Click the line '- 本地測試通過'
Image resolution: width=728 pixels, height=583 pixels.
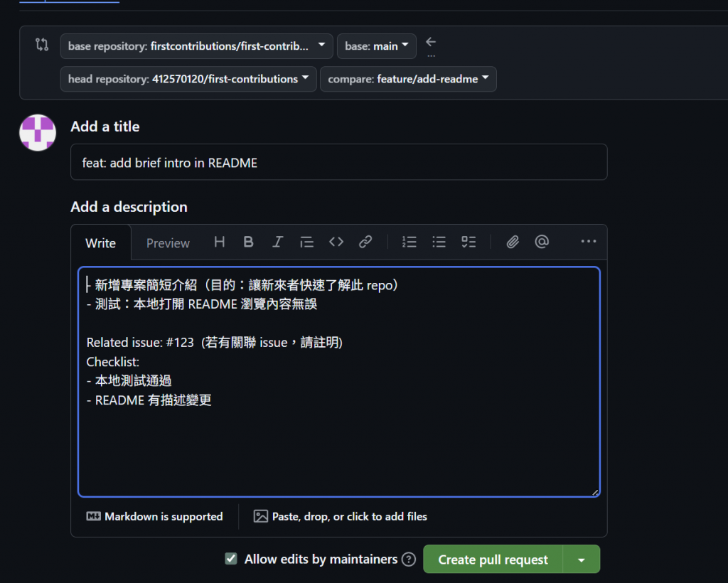tap(129, 380)
